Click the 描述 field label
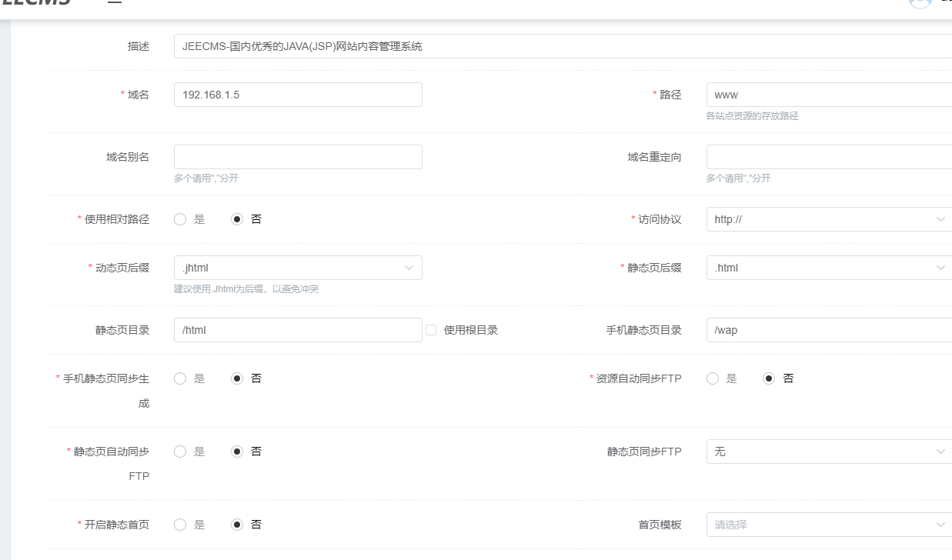The height and width of the screenshot is (560, 952). click(x=139, y=46)
